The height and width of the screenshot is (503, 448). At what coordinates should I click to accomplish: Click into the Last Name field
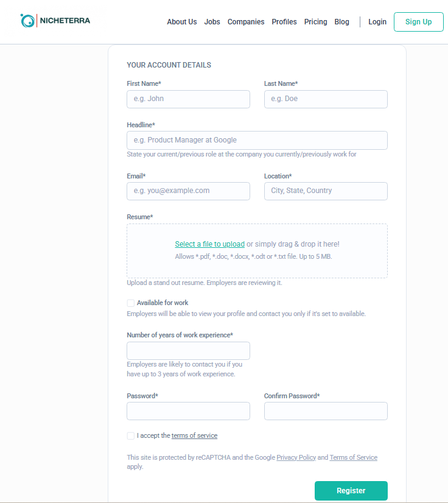326,99
